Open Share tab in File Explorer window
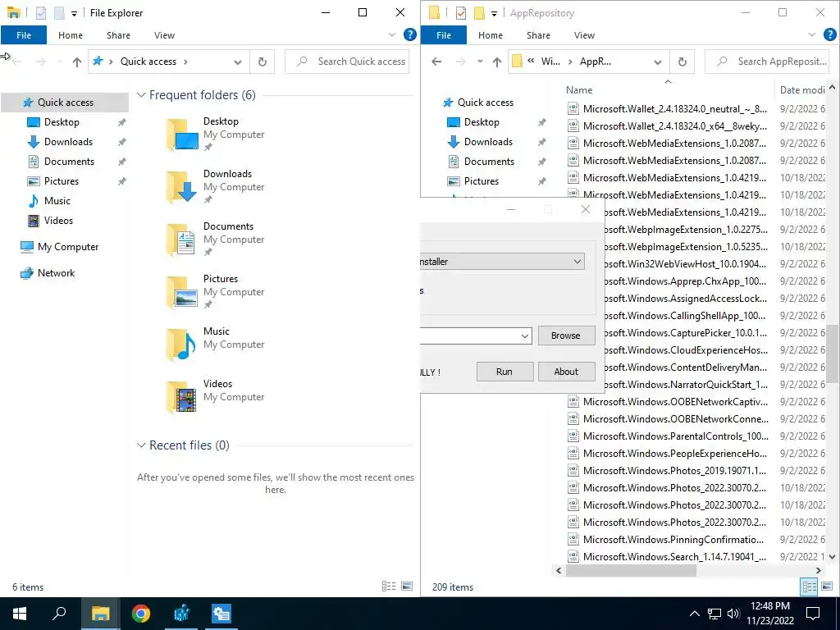The width and height of the screenshot is (840, 630). click(x=118, y=35)
